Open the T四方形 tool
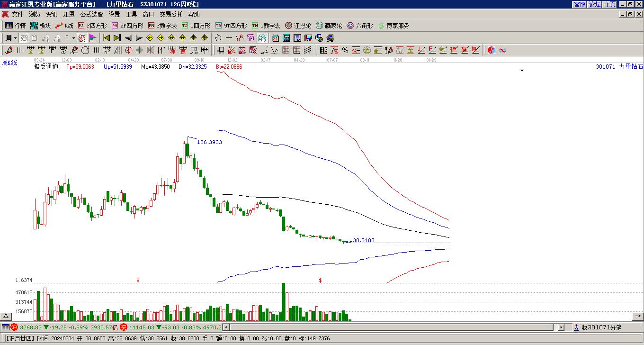Image resolution: width=644 pixels, height=345 pixels. pyautogui.click(x=196, y=26)
